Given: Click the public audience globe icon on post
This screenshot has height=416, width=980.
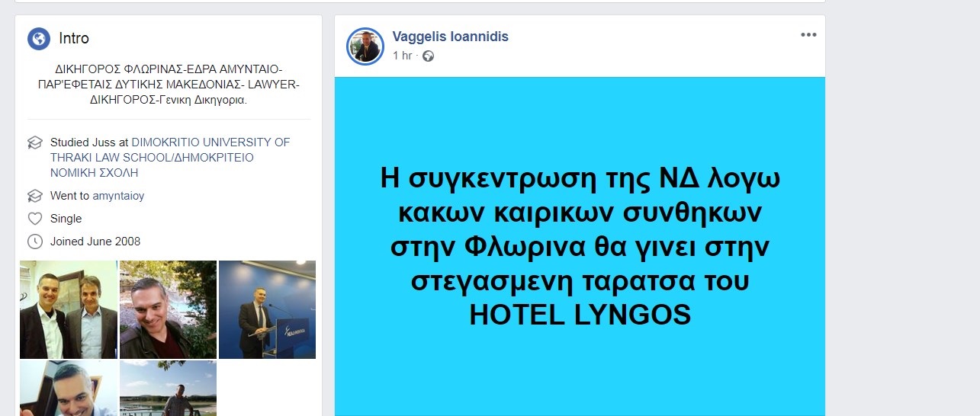Looking at the screenshot, I should [x=428, y=56].
